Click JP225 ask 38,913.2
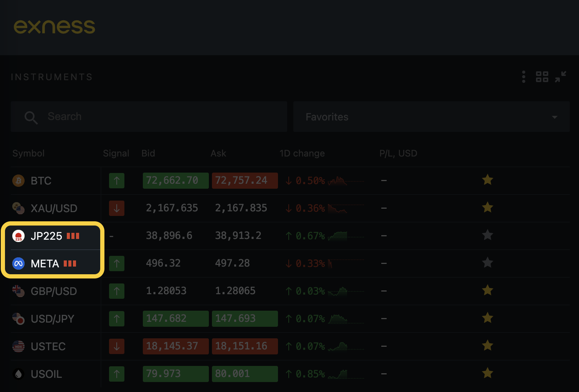This screenshot has width=579, height=392. 238,236
